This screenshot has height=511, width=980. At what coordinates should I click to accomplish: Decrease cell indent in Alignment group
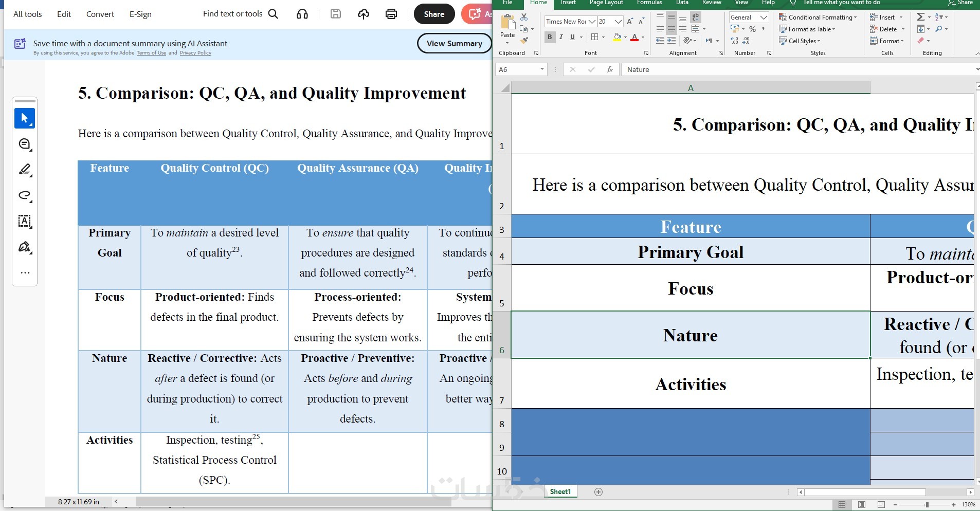tap(660, 41)
